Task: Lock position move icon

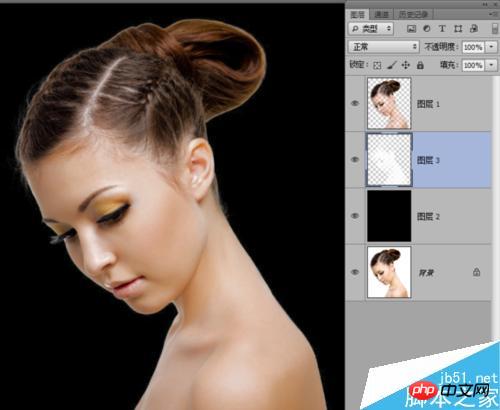Action: pyautogui.click(x=405, y=65)
